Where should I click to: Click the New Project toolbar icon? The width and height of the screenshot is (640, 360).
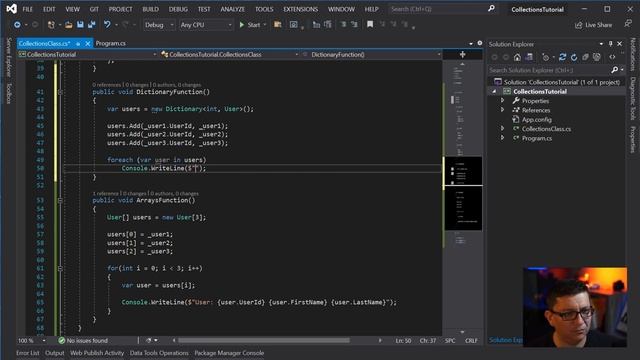click(x=51, y=25)
